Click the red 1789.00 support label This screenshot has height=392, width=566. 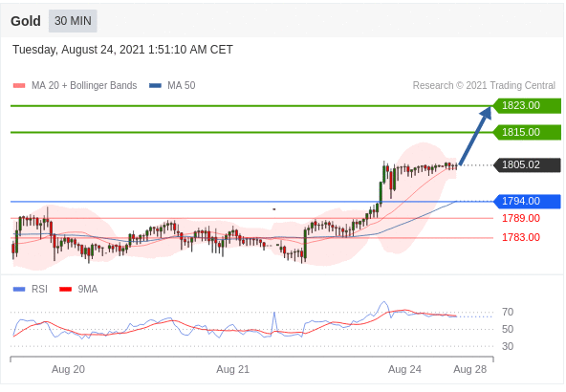coord(521,218)
